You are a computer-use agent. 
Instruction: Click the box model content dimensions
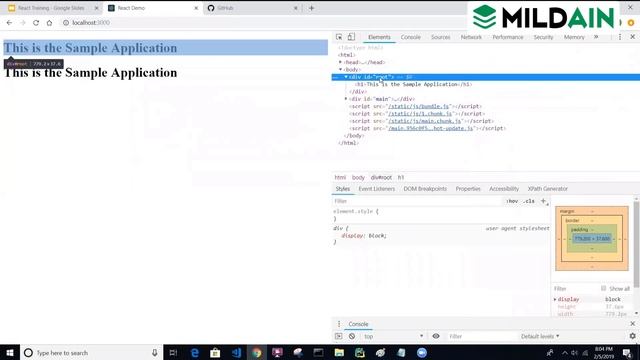coord(592,238)
